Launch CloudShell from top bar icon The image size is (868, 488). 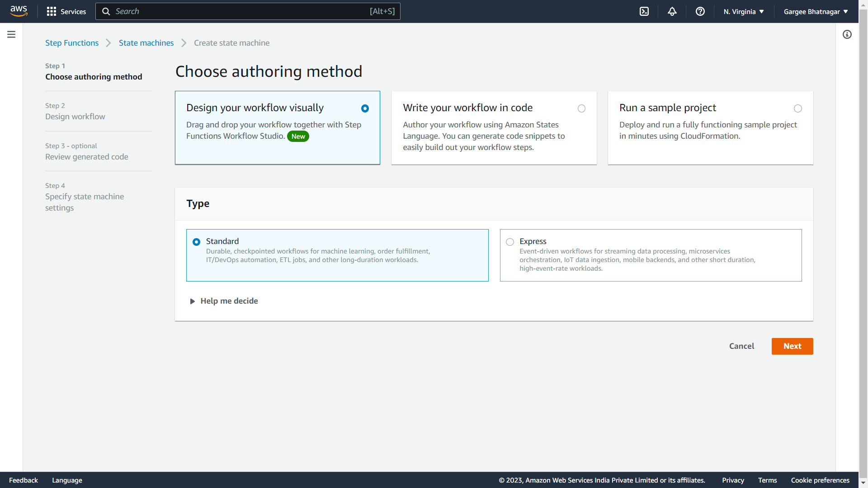point(644,11)
